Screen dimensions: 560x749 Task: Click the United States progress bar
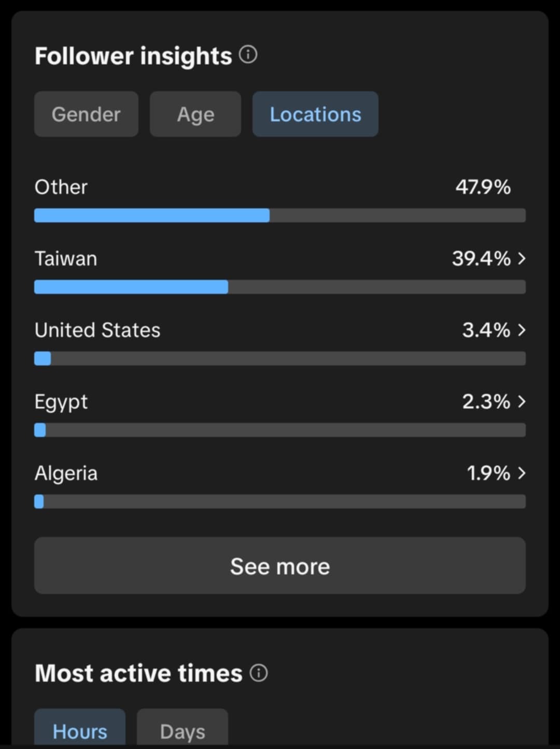tap(280, 359)
